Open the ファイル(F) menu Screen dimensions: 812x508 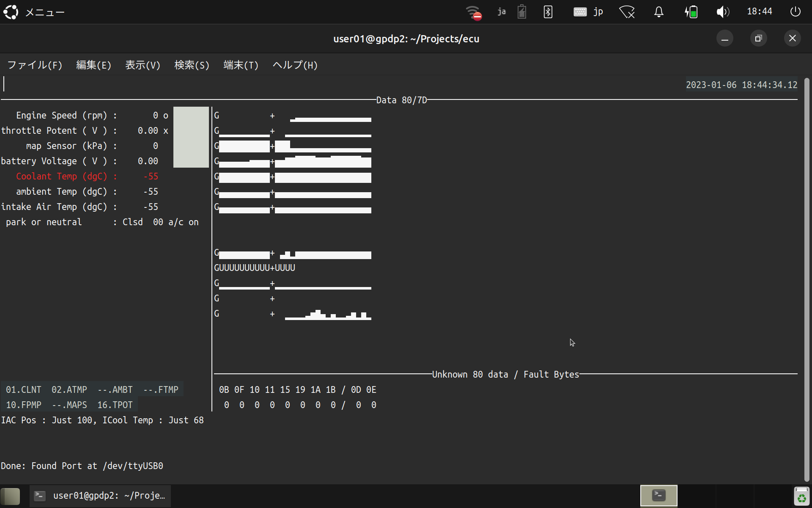[35, 65]
